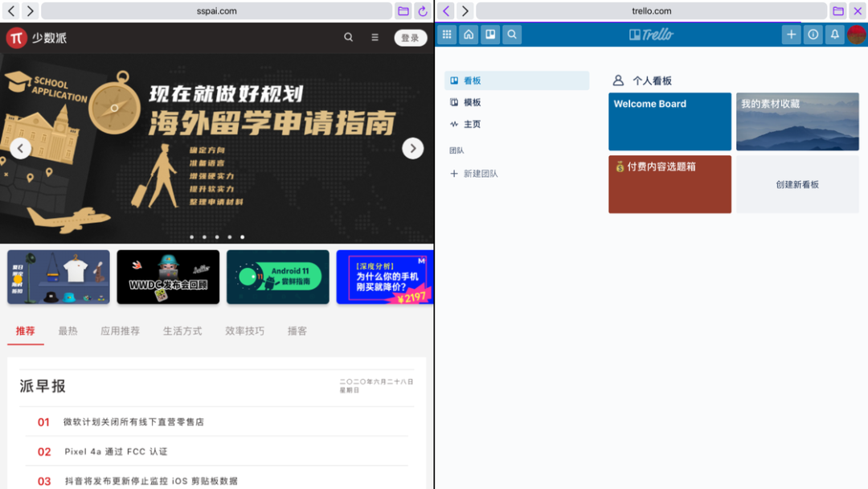Image resolution: width=868 pixels, height=489 pixels.
Task: Click the trello.com address bar
Action: pos(651,11)
